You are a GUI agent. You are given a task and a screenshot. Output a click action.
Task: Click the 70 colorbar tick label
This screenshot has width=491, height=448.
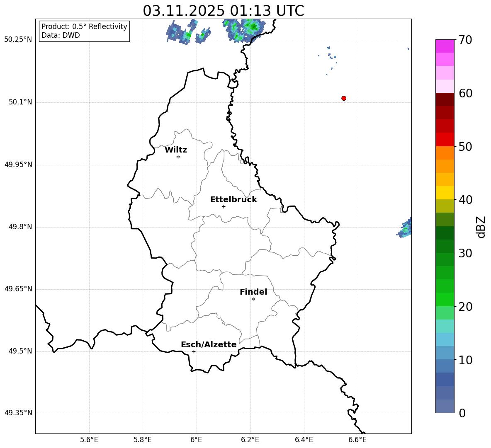pyautogui.click(x=465, y=40)
